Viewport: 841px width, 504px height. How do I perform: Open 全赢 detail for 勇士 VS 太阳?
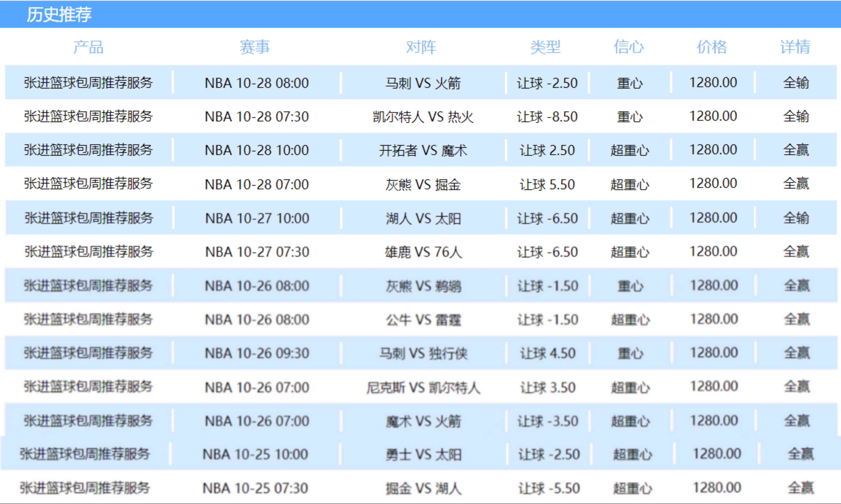[801, 454]
